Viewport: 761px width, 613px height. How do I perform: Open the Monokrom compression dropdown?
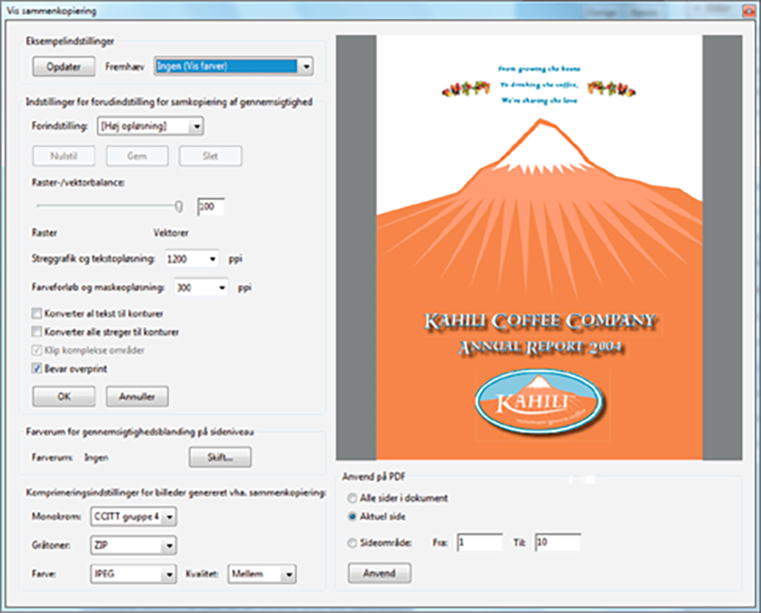133,516
